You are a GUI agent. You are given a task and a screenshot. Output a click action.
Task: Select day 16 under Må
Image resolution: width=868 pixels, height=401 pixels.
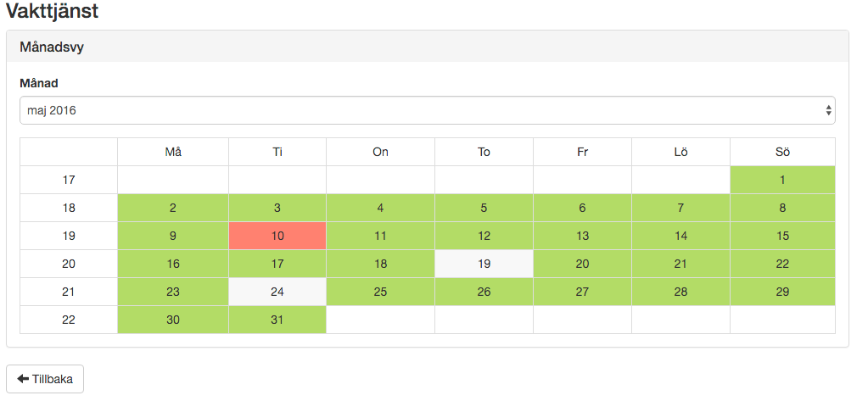173,264
